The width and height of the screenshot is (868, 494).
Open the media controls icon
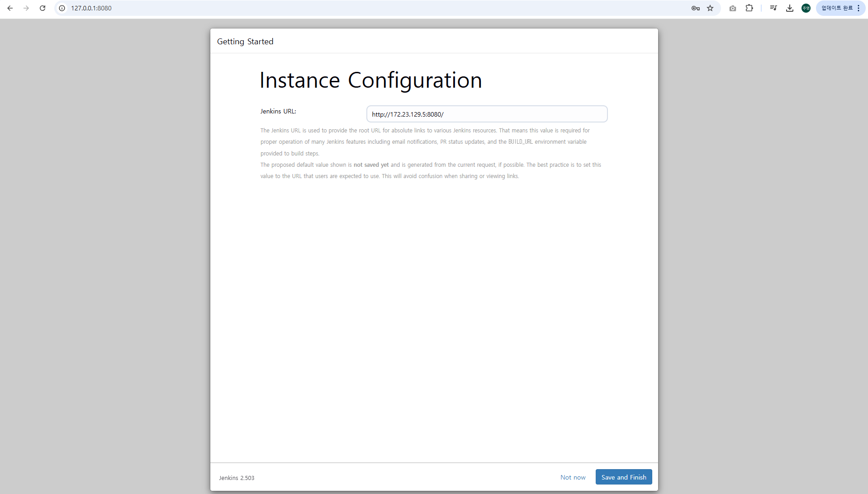773,8
